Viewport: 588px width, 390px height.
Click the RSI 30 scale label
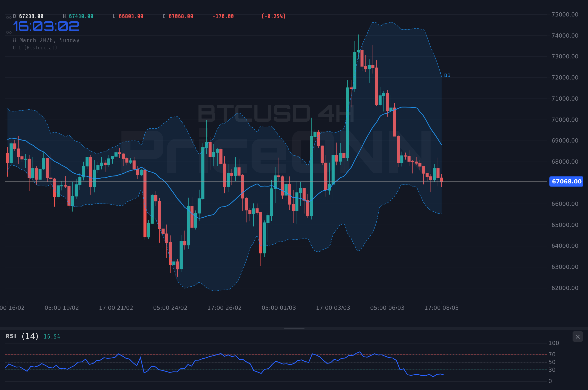pyautogui.click(x=552, y=370)
